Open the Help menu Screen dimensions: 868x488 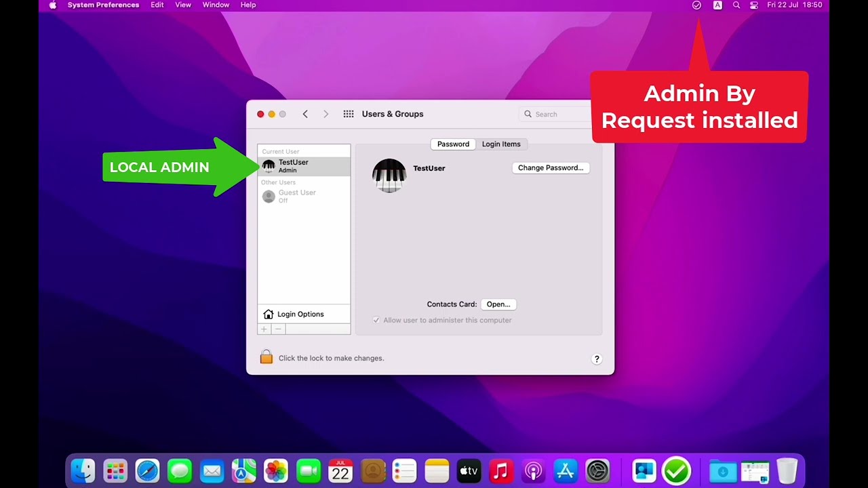coord(248,5)
